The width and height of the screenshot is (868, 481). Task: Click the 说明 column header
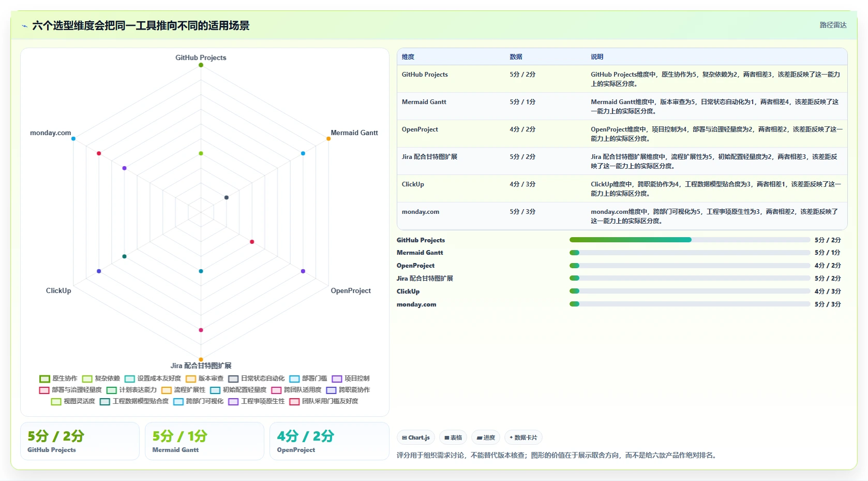(x=597, y=57)
